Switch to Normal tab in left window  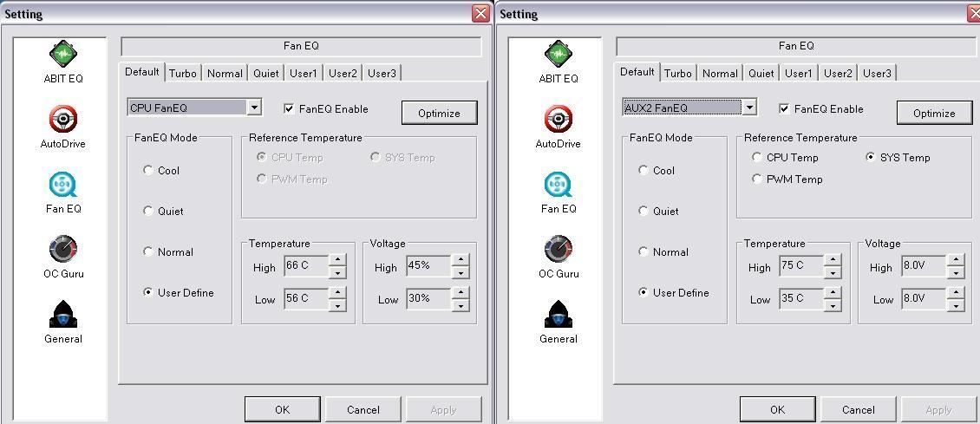point(225,73)
